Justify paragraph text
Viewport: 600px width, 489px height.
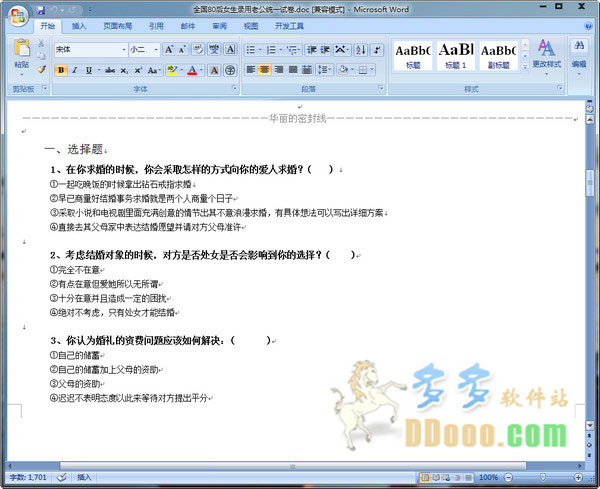coord(293,69)
